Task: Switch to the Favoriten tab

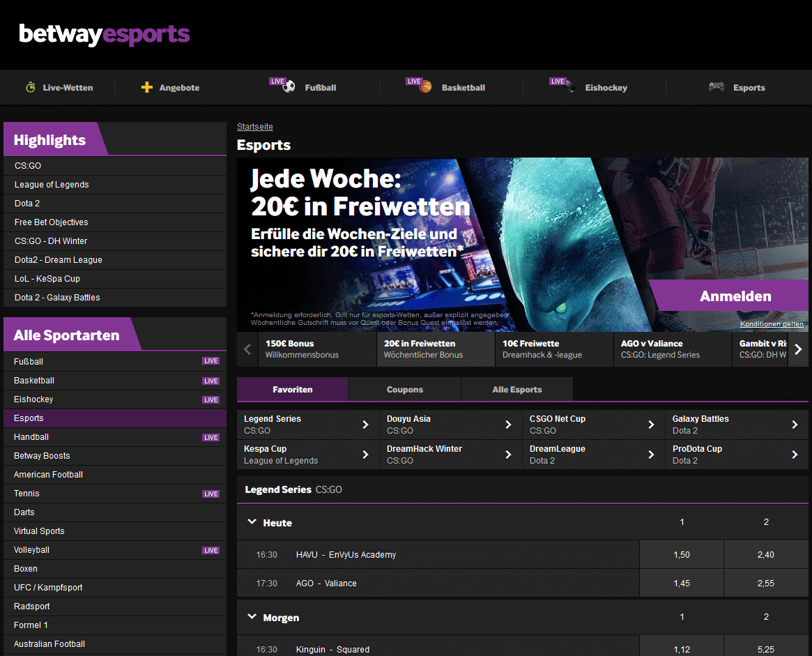Action: click(x=293, y=390)
